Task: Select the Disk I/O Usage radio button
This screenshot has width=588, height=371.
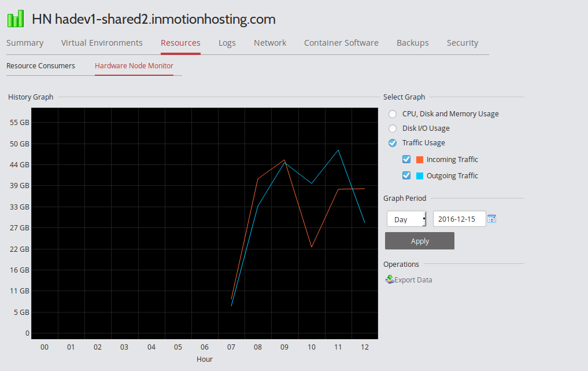Action: coord(393,128)
